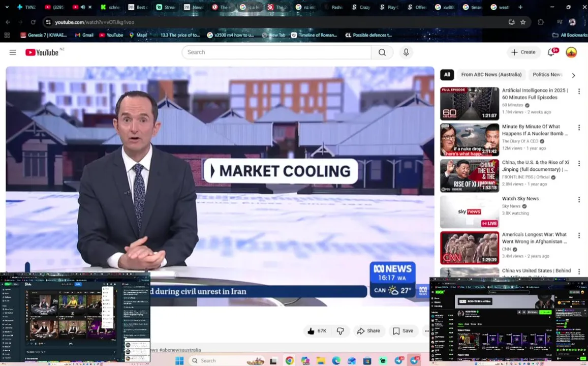Open YouTube notifications bell
Image resolution: width=588 pixels, height=366 pixels.
tap(551, 52)
